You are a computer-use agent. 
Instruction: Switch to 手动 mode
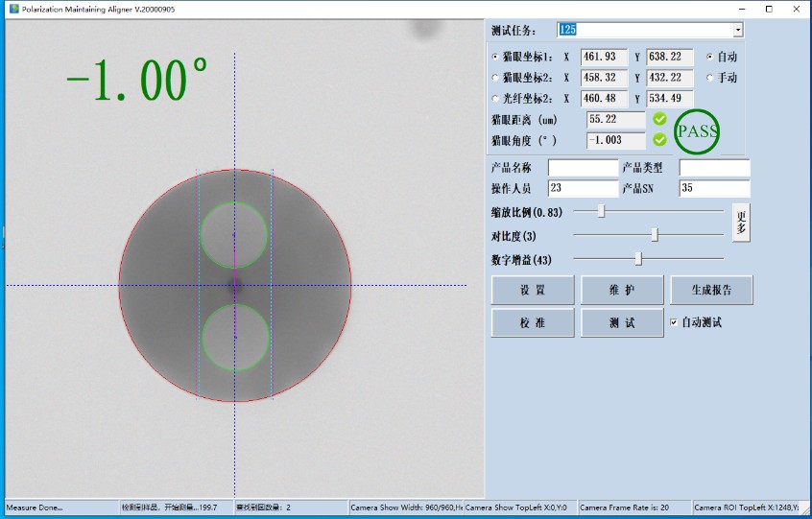point(710,78)
